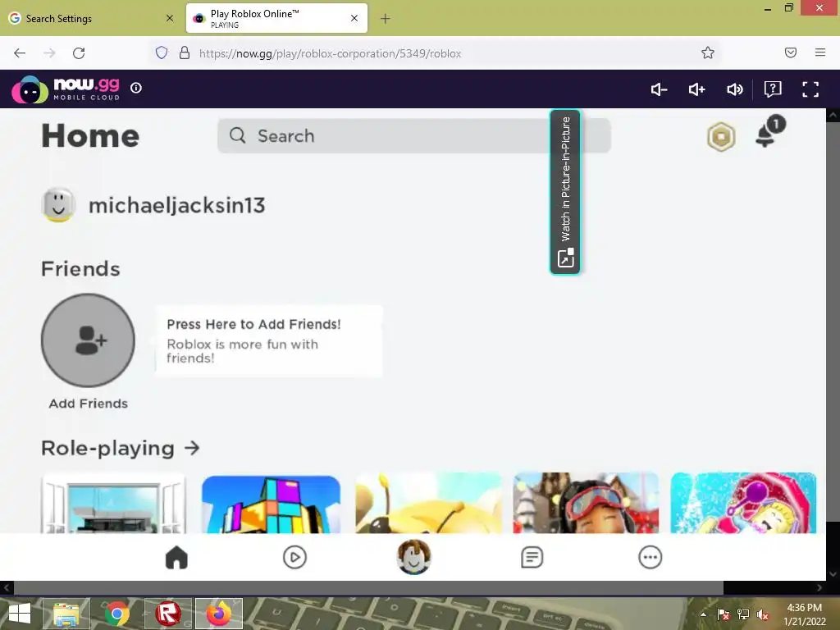
Task: Open the yellow bee game thumbnail
Action: tap(428, 503)
